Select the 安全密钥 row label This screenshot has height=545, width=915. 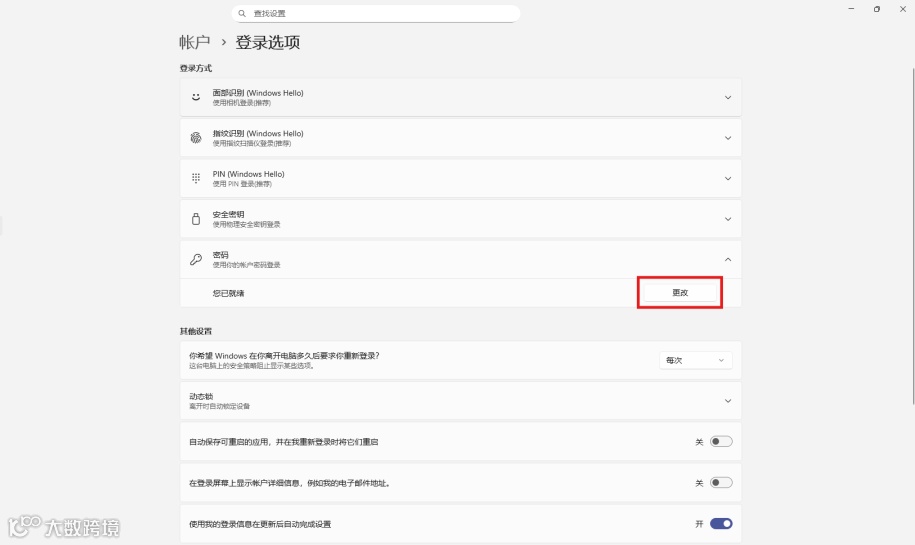[228, 214]
